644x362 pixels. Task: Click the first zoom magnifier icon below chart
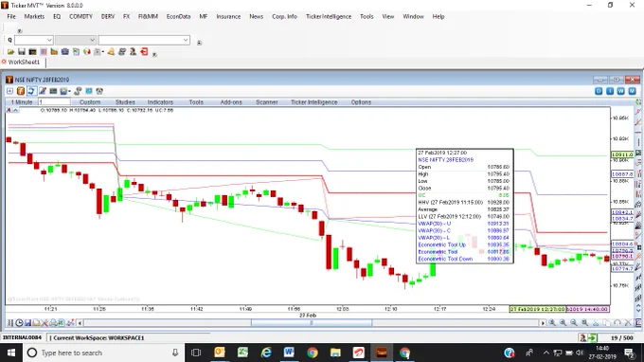pos(552,323)
